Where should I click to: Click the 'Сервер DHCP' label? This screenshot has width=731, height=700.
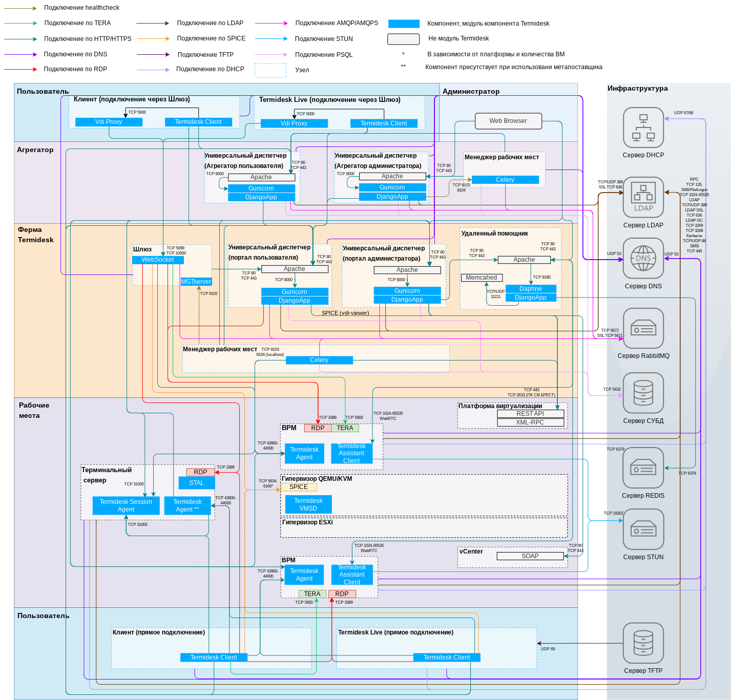[x=643, y=155]
